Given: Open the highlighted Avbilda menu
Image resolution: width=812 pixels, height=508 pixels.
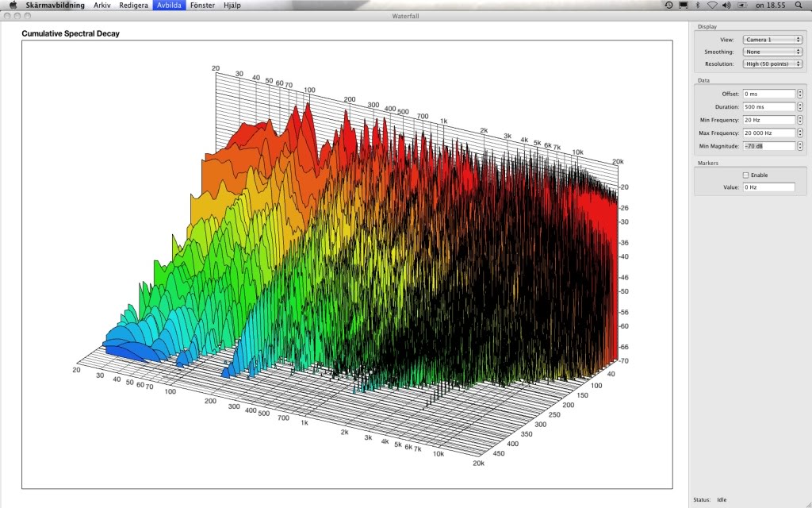Looking at the screenshot, I should pyautogui.click(x=169, y=6).
